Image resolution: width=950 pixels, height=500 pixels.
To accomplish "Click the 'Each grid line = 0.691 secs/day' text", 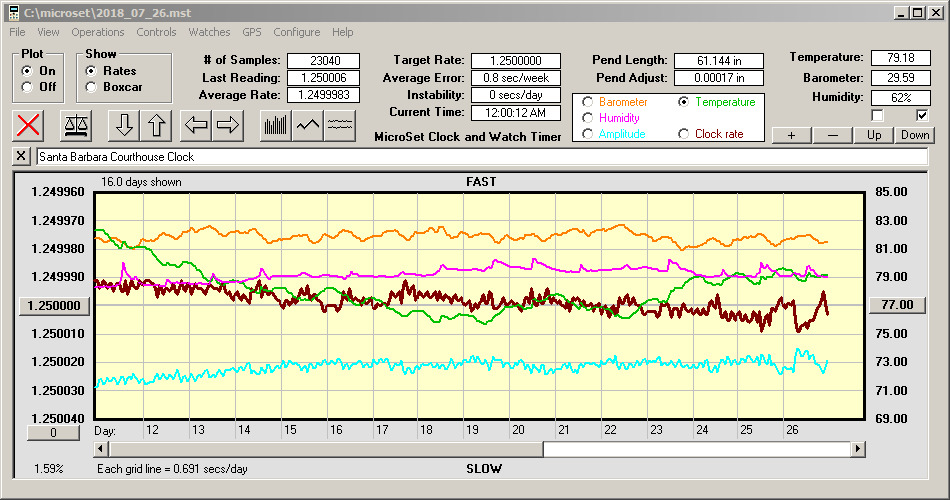I will coord(172,468).
